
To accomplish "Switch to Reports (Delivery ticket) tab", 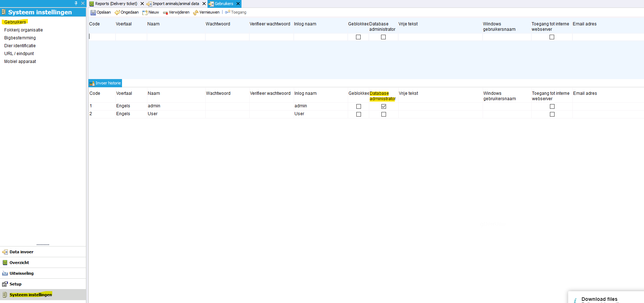I will [x=116, y=4].
